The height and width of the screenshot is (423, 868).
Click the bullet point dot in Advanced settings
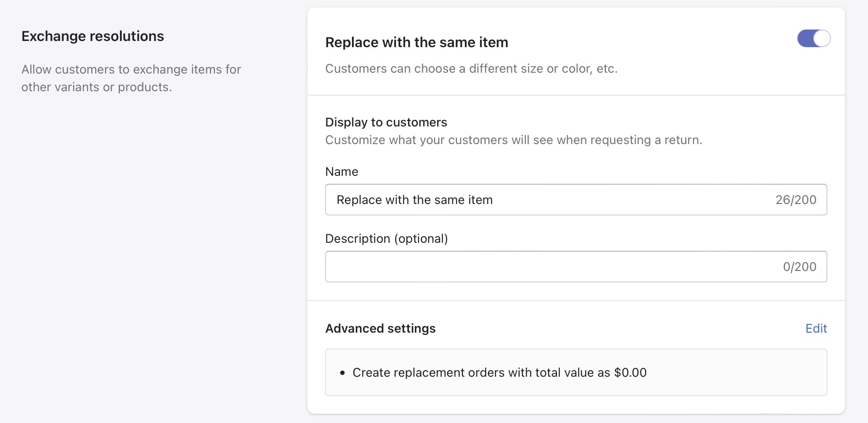point(342,373)
